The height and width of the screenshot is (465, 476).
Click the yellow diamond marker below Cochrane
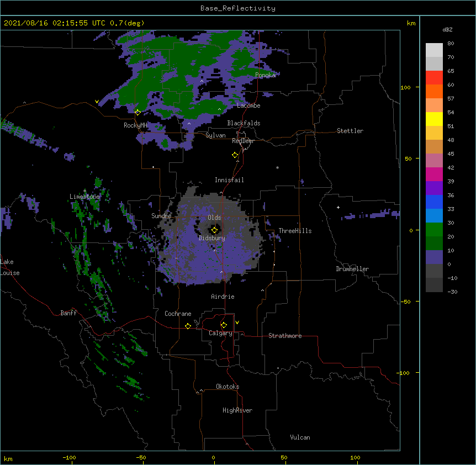(188, 326)
